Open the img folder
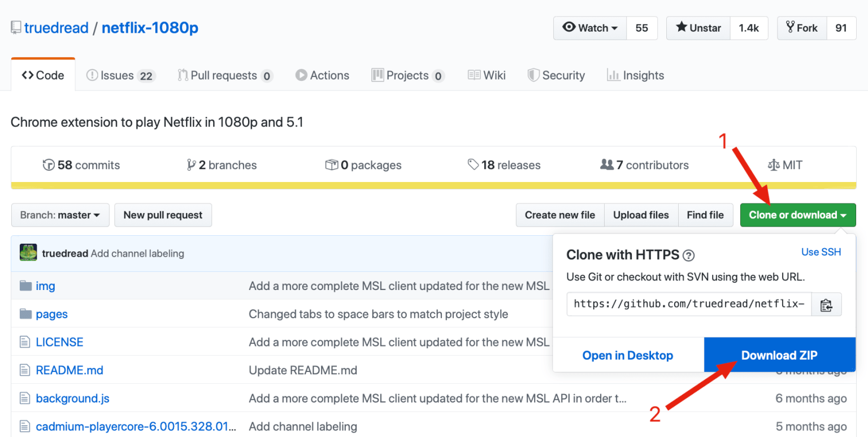Viewport: 868px width, 437px height. pos(45,286)
